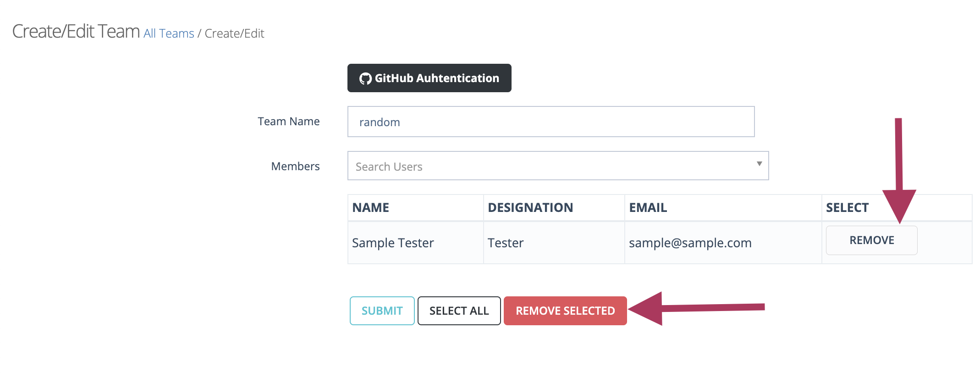Open GitHub Auhtentication button

click(429, 78)
